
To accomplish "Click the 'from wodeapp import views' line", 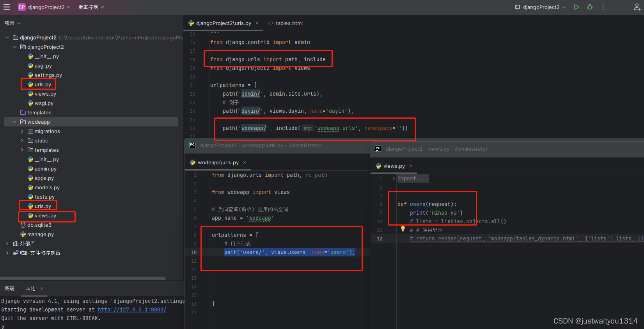I will pyautogui.click(x=251, y=192).
